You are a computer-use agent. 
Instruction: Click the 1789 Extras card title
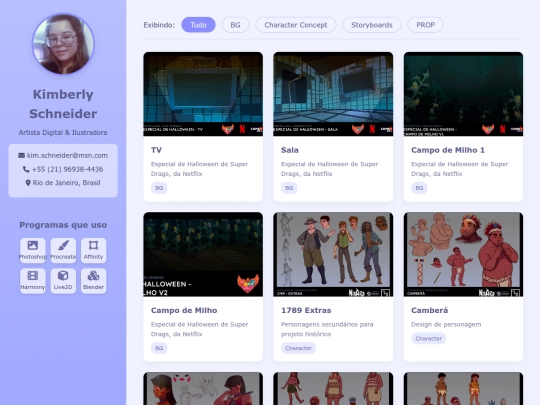[x=306, y=310]
